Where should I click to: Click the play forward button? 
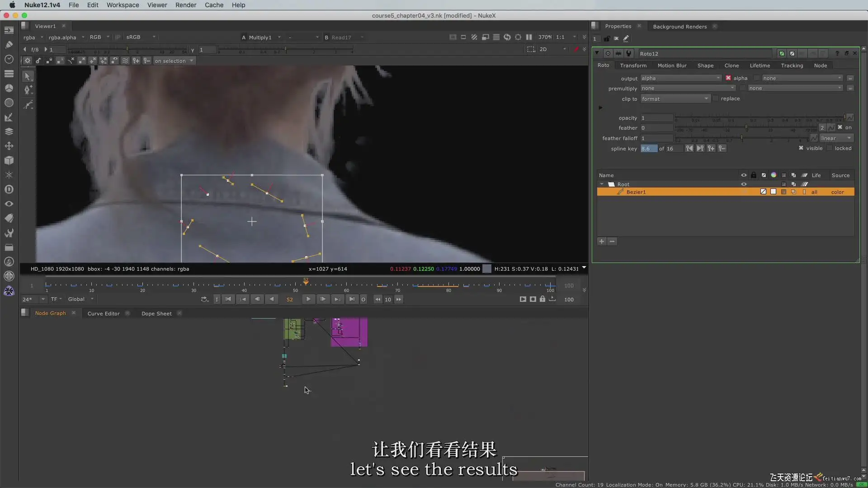tap(308, 299)
